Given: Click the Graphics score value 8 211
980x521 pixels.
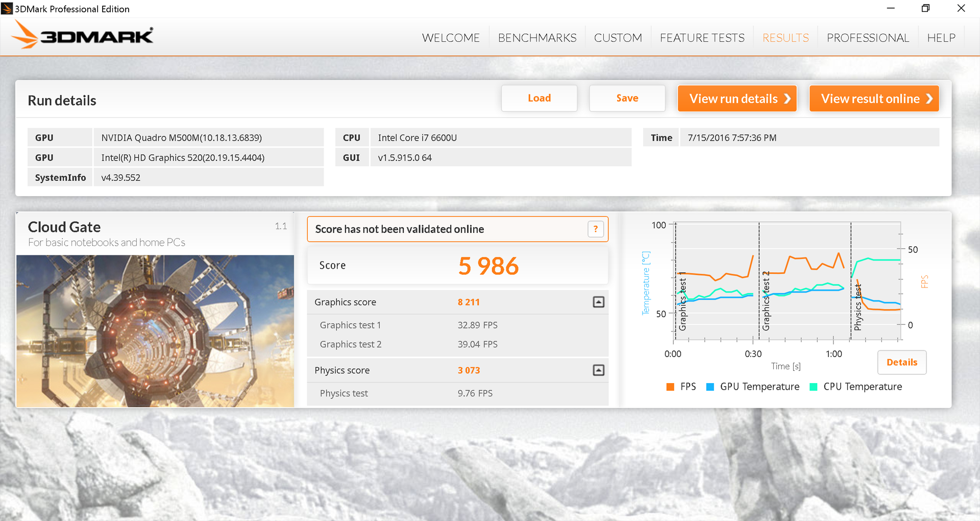Looking at the screenshot, I should point(469,302).
